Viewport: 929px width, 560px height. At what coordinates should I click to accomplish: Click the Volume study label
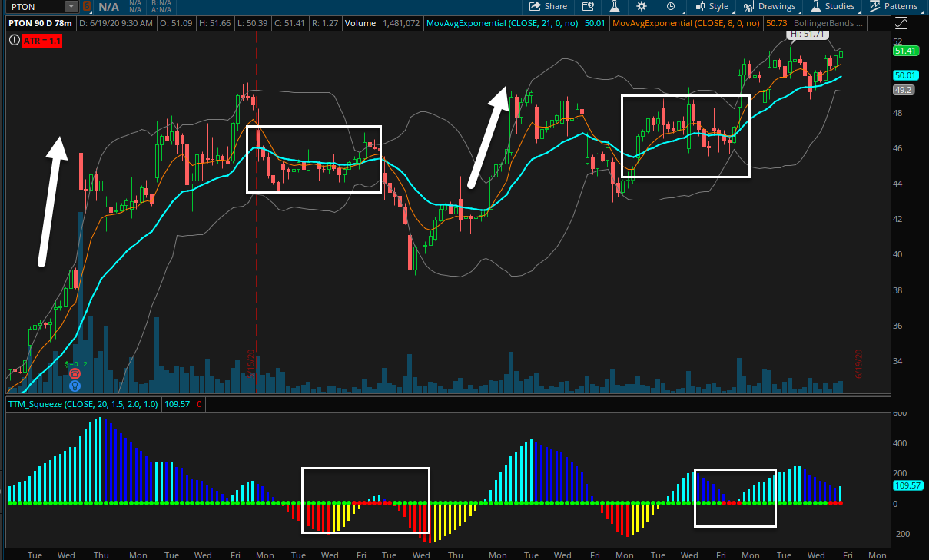360,23
